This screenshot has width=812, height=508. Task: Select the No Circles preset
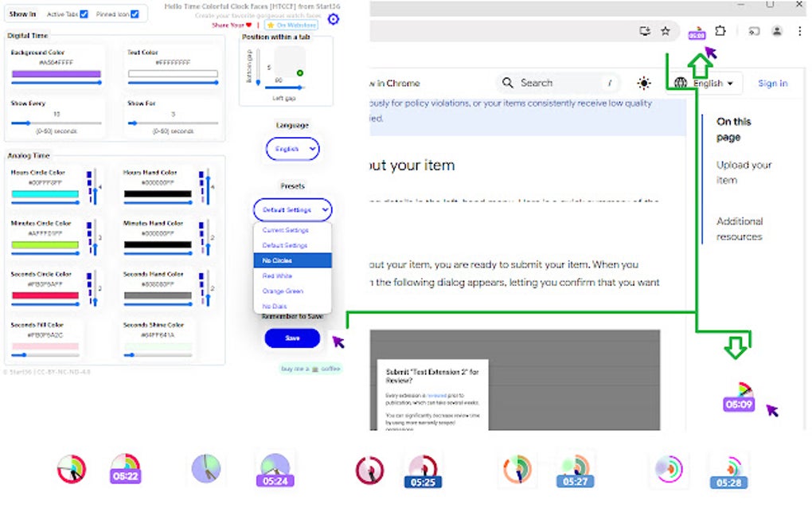pos(276,260)
